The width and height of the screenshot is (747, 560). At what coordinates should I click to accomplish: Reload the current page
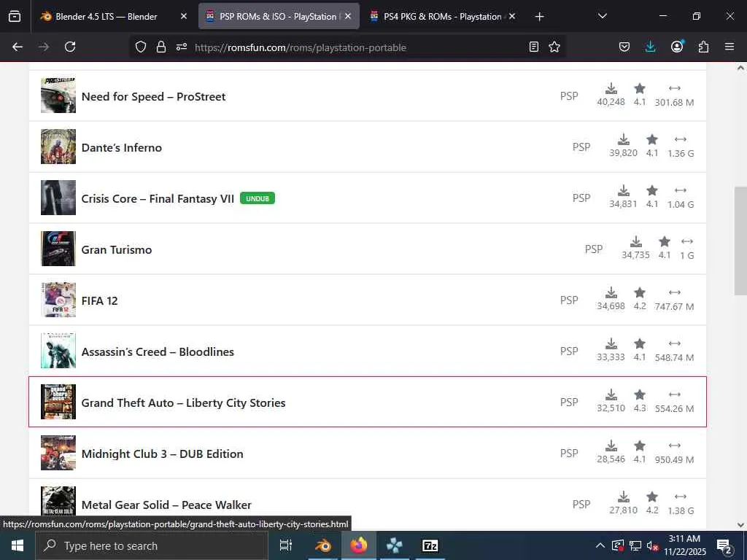pyautogui.click(x=70, y=47)
